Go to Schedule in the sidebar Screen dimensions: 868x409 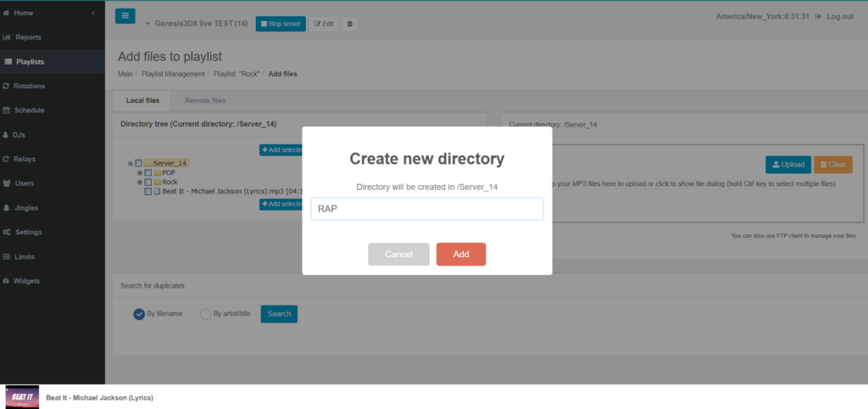click(x=29, y=110)
